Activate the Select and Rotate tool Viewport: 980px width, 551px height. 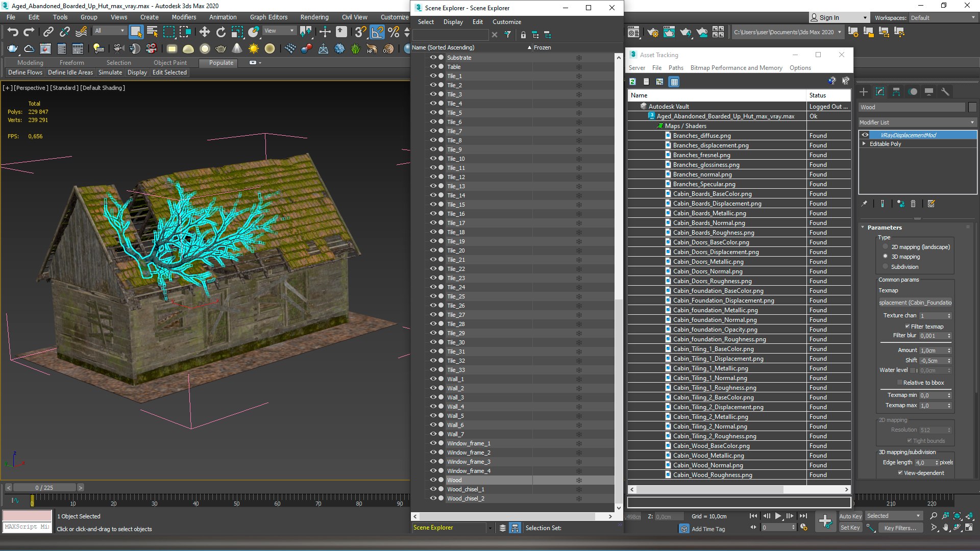221,32
